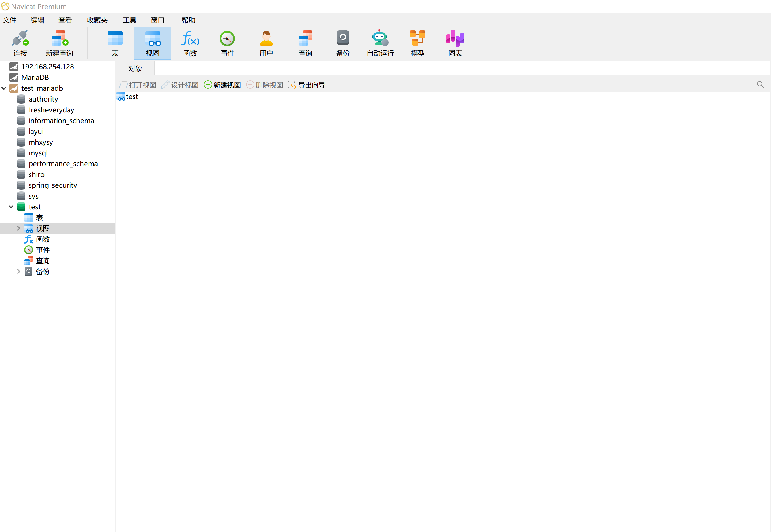Click Delete View (删除视图) button

[x=265, y=85]
